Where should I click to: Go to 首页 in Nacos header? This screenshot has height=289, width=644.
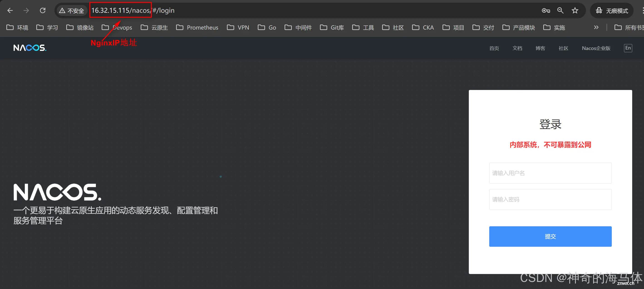(x=494, y=48)
